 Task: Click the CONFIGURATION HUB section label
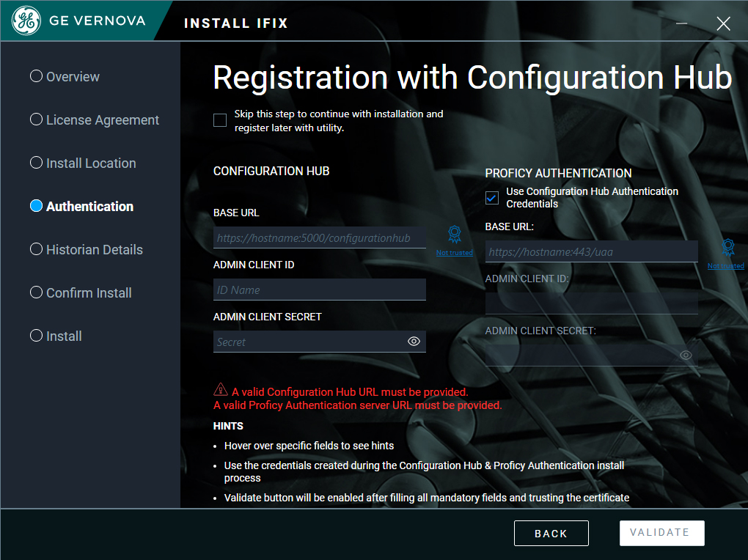(271, 172)
